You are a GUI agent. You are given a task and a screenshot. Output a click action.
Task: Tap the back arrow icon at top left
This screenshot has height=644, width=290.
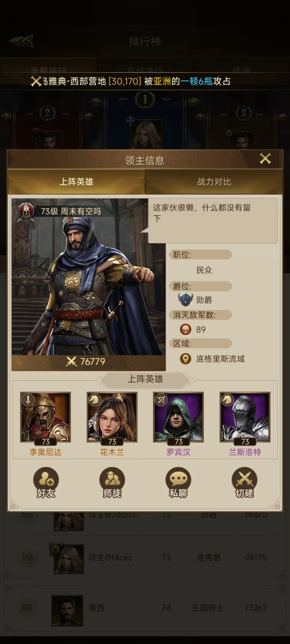click(x=22, y=41)
